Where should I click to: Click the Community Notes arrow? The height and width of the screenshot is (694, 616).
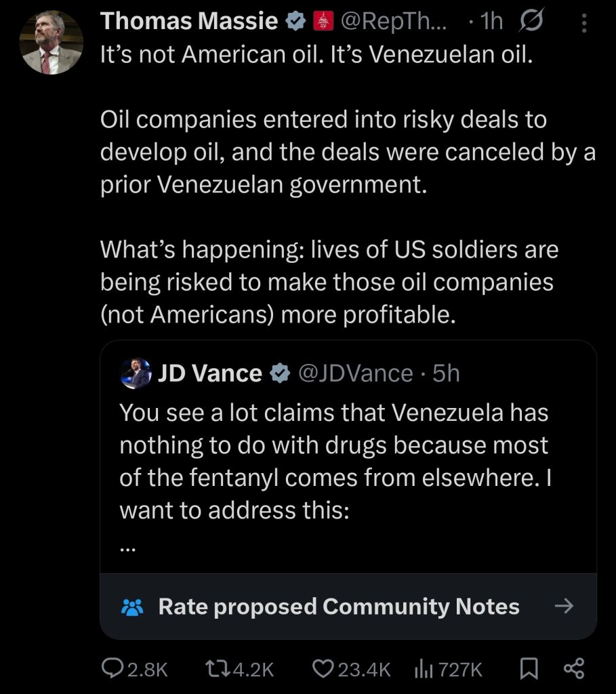(x=564, y=607)
